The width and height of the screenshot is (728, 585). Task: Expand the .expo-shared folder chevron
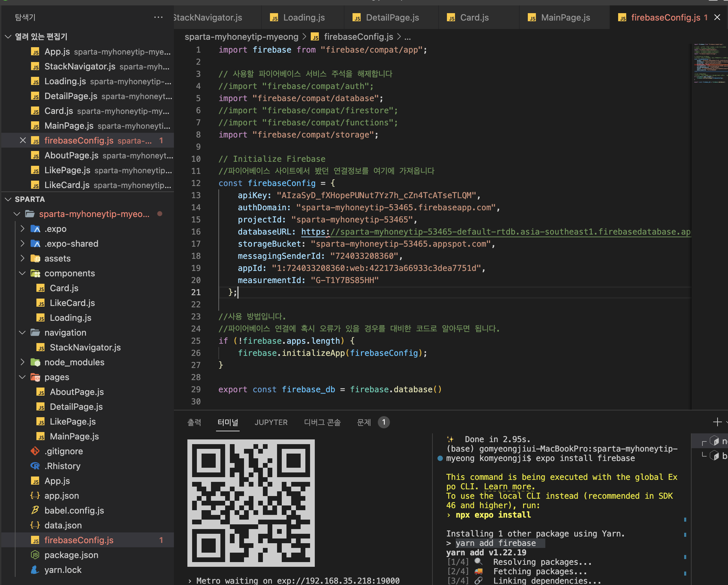pos(22,244)
